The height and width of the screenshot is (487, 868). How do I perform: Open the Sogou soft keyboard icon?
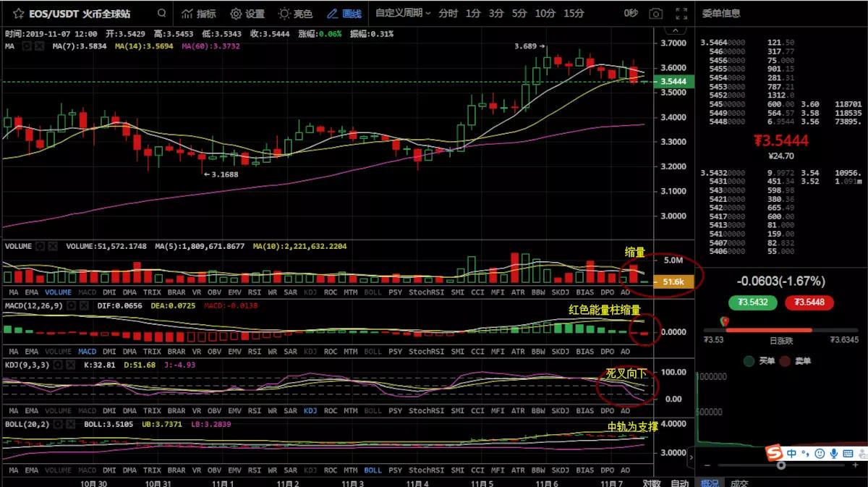coord(848,453)
